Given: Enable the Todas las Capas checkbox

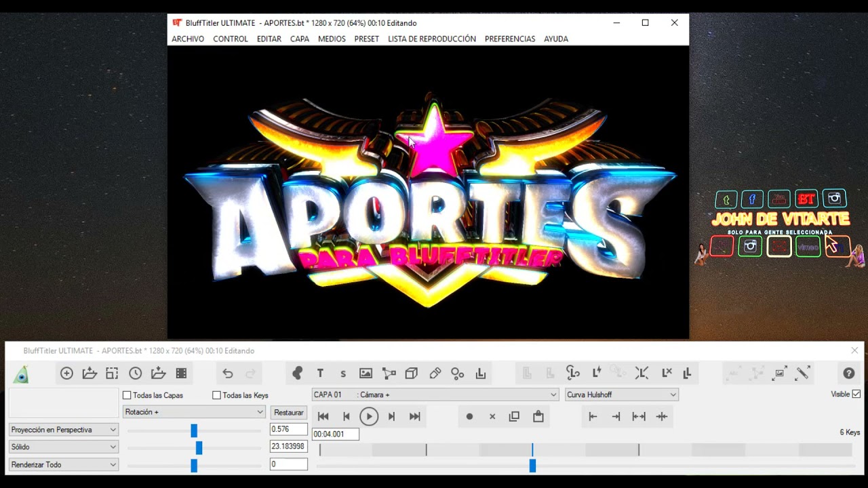Looking at the screenshot, I should click(x=127, y=395).
